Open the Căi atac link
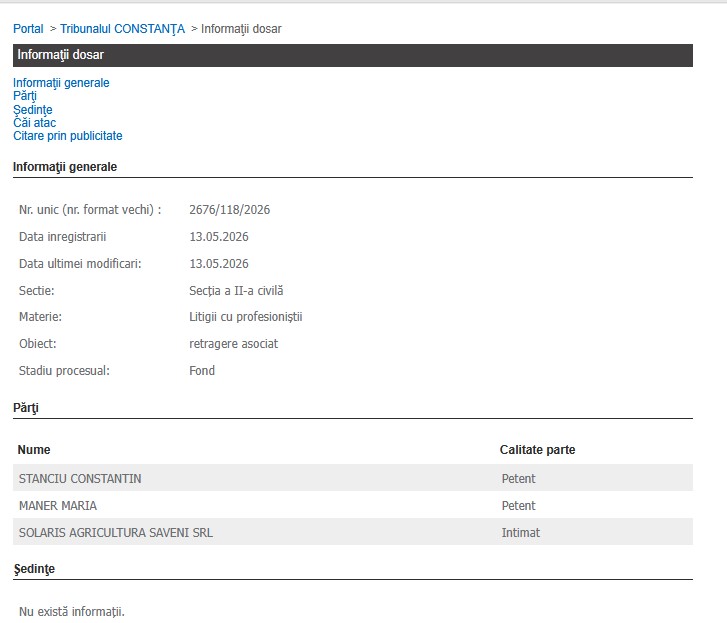Viewport: 727px width, 623px height. point(34,123)
